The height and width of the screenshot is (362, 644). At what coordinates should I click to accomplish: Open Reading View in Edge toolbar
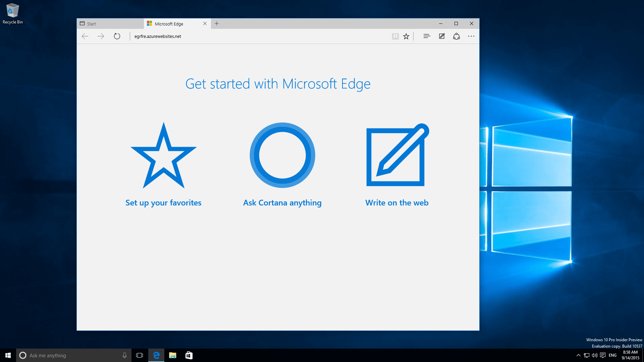pyautogui.click(x=394, y=36)
